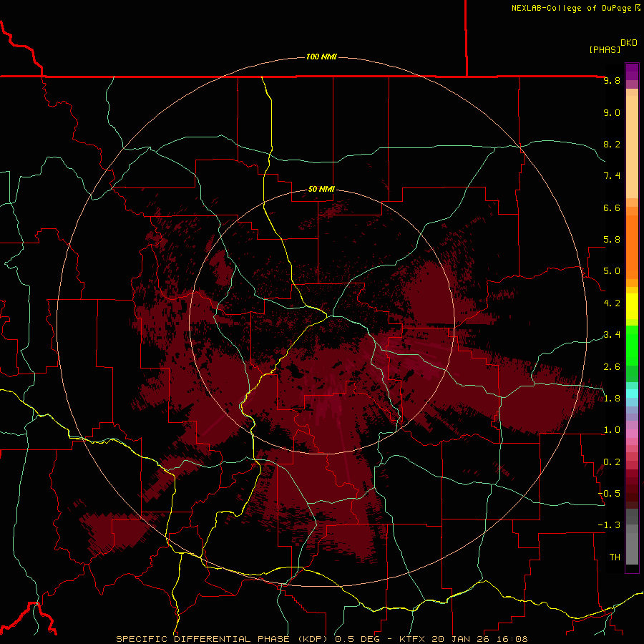Click the bright green segment of the color bar
This screenshot has height=644, width=644.
pyautogui.click(x=632, y=346)
